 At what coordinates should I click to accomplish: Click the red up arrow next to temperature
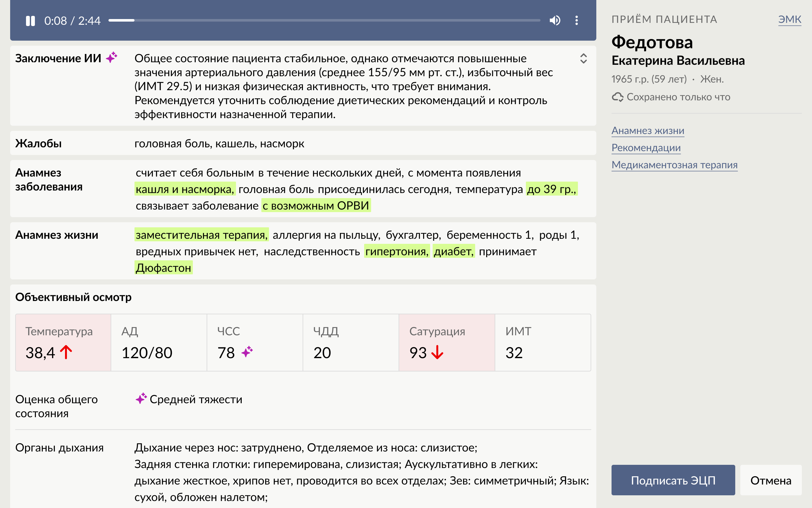pos(66,352)
